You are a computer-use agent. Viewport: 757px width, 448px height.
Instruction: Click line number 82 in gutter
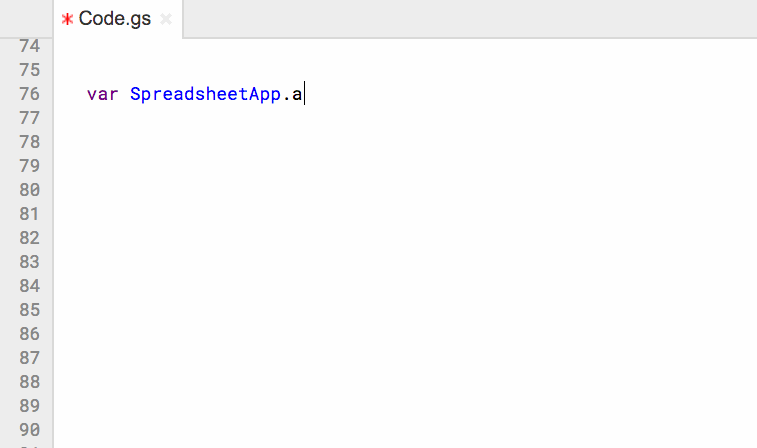point(29,238)
